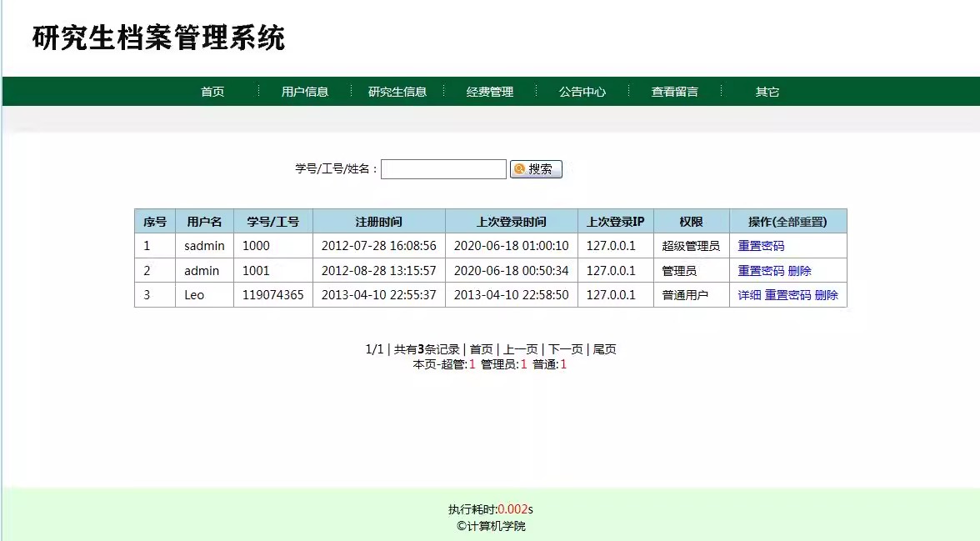Reset password for sadmin
This screenshot has width=980, height=541.
click(x=762, y=246)
